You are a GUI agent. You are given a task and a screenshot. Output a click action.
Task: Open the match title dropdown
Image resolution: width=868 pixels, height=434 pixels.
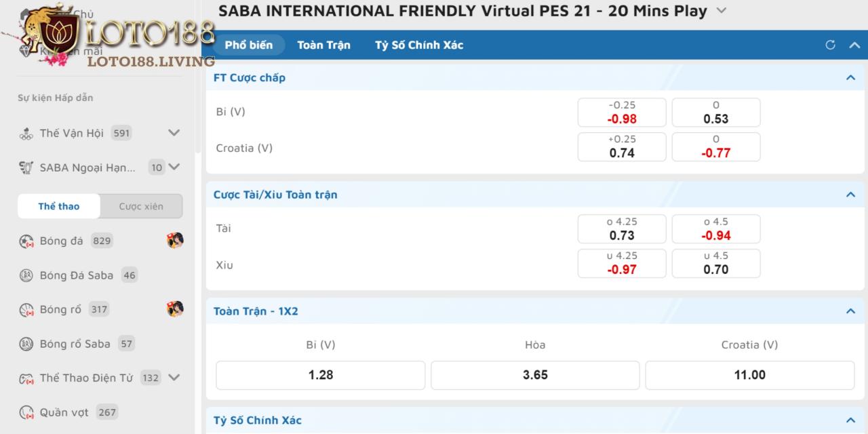point(722,11)
